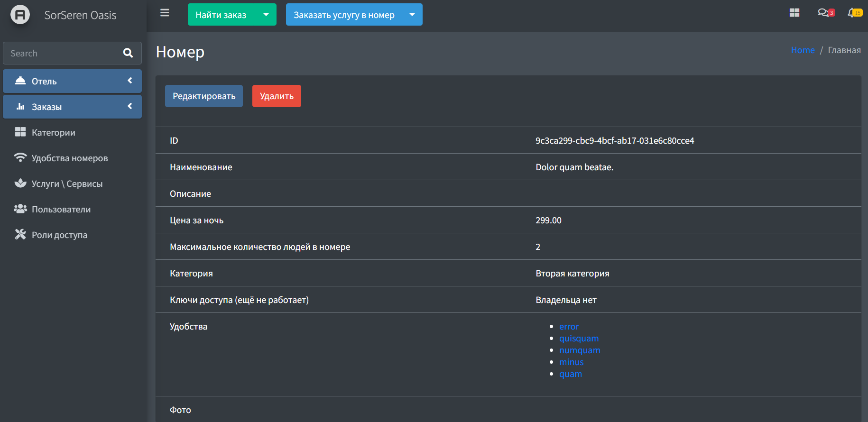Viewport: 868px width, 422px height.
Task: Open the notifications bell icon
Action: (x=853, y=13)
